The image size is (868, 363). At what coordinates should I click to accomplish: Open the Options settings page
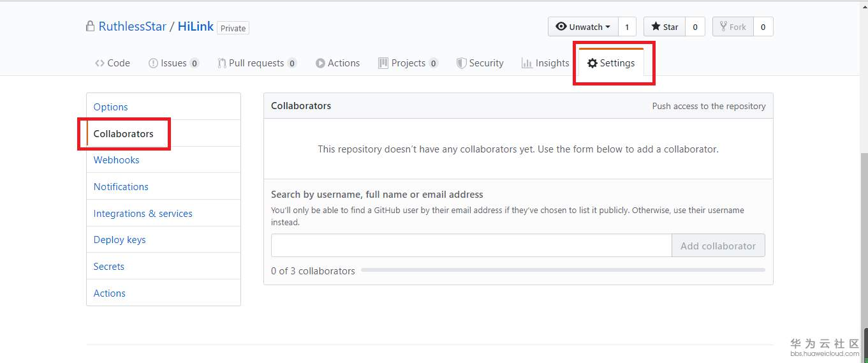click(111, 107)
